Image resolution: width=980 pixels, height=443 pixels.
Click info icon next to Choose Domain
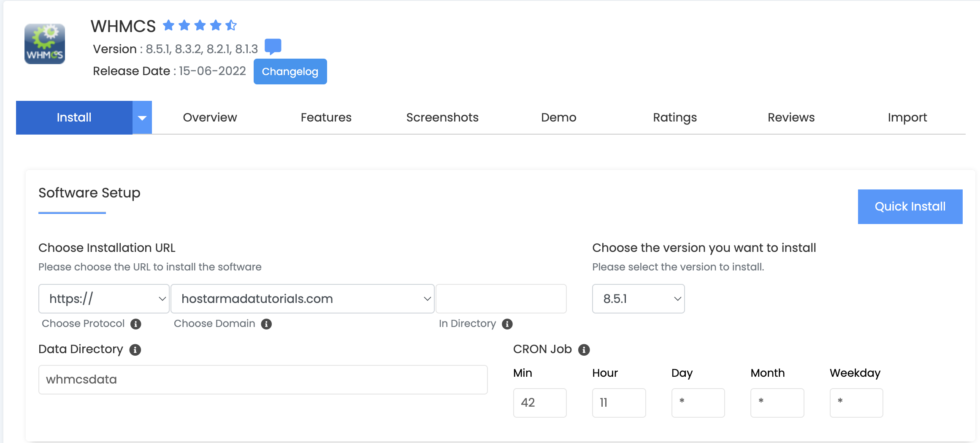click(266, 324)
